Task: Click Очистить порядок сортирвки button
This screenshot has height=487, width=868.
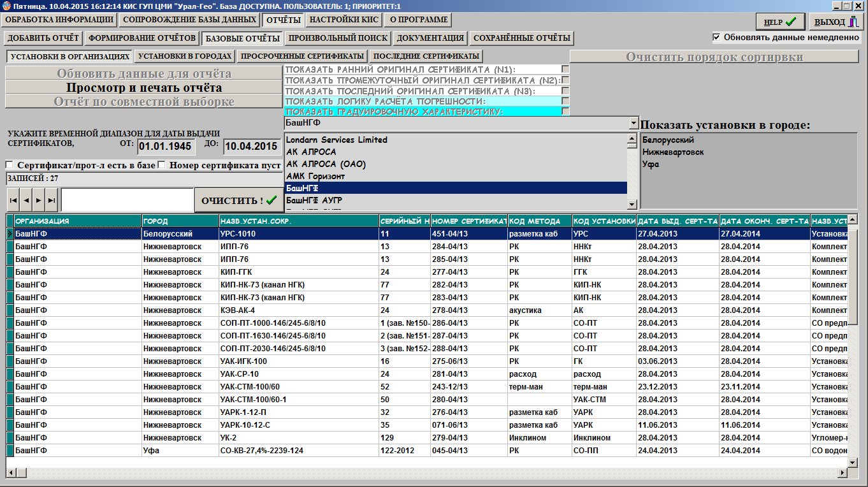Action: [714, 57]
